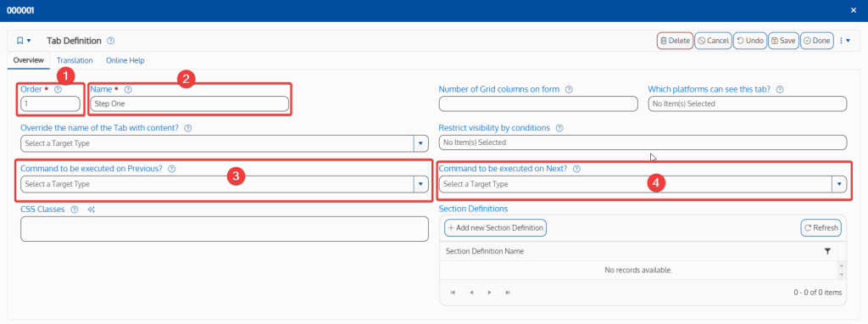Switch to the Translation tab
The image size is (868, 324).
[75, 60]
